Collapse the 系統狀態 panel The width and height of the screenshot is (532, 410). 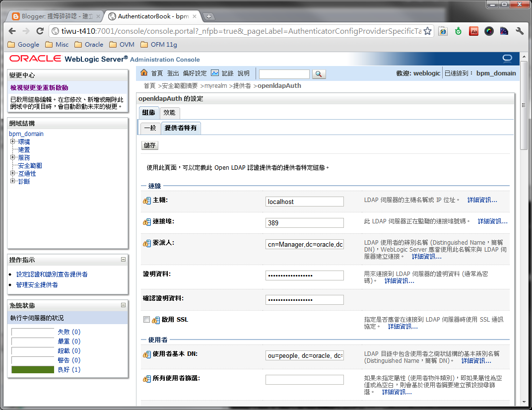[123, 305]
